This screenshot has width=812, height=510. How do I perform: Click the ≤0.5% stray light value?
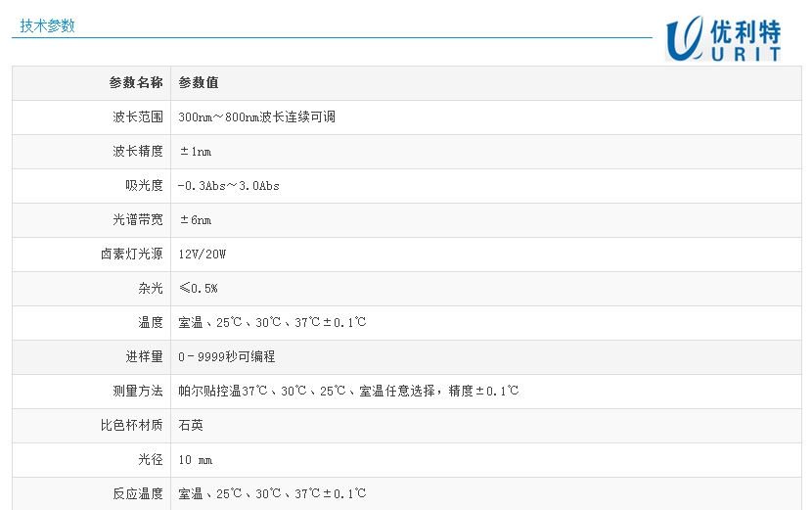(198, 289)
